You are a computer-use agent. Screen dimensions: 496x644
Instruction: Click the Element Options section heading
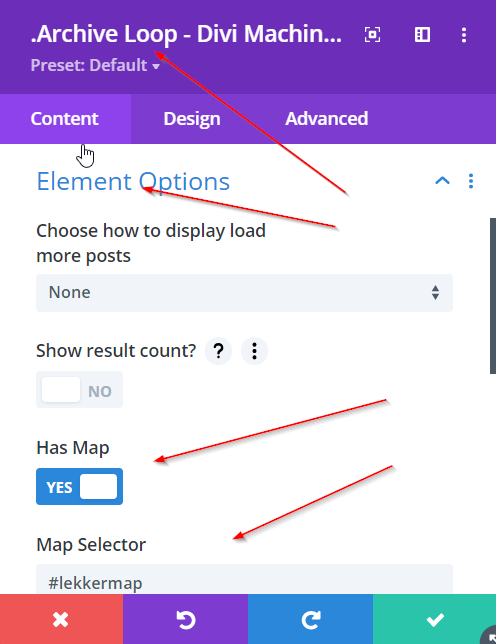click(133, 182)
